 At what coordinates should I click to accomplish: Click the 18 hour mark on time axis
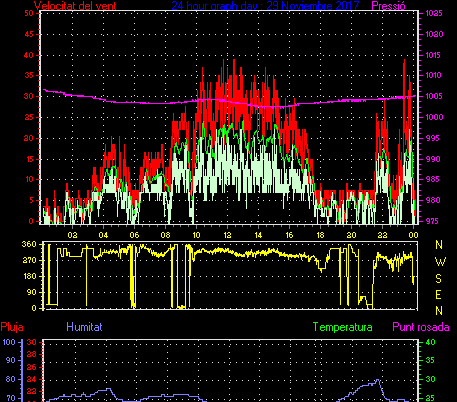click(320, 235)
